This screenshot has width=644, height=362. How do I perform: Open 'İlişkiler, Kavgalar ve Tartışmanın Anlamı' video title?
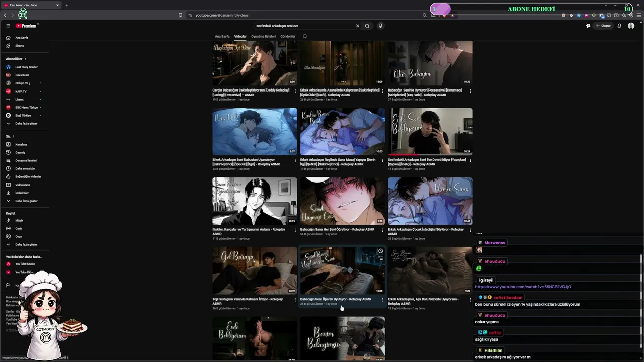(x=249, y=231)
